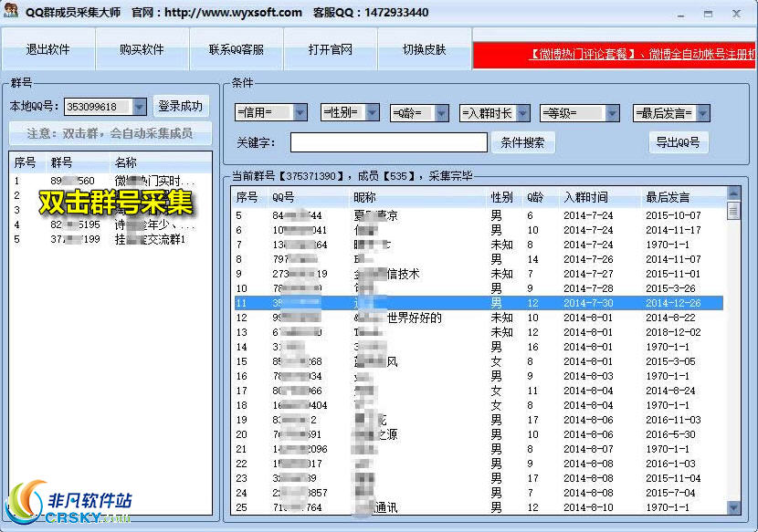The height and width of the screenshot is (532, 758).
Task: Select member row 19 with last post 2016-11-03
Action: 479,420
